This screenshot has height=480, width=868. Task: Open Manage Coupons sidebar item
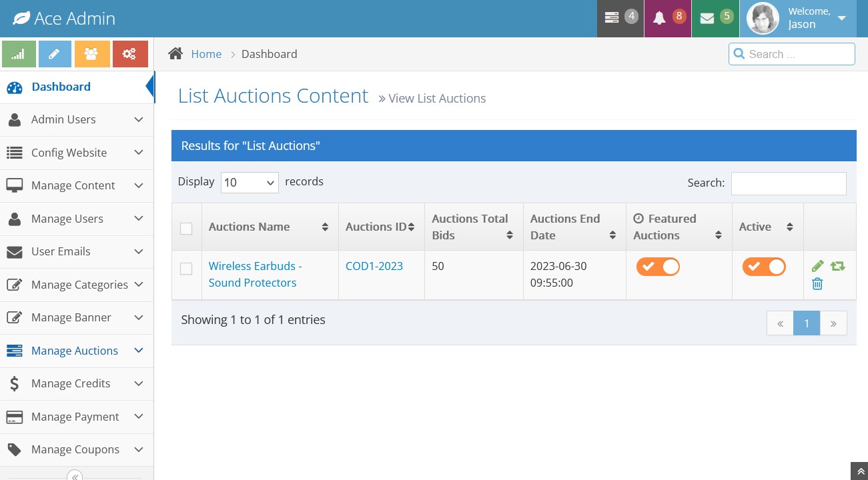[x=75, y=449]
